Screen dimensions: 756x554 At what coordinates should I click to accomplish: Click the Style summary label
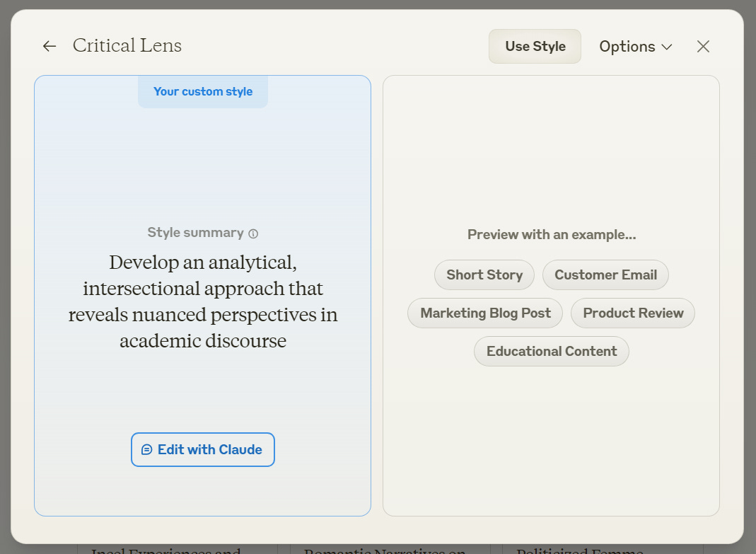195,233
